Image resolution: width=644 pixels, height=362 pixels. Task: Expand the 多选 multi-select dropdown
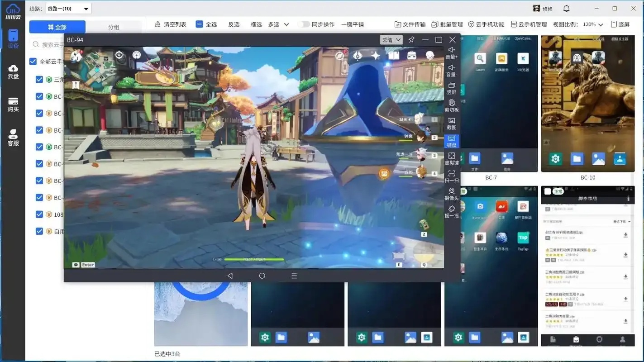278,24
